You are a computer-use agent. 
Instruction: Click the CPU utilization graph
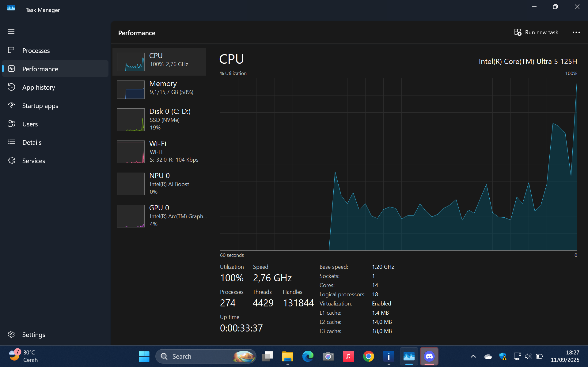tap(398, 164)
